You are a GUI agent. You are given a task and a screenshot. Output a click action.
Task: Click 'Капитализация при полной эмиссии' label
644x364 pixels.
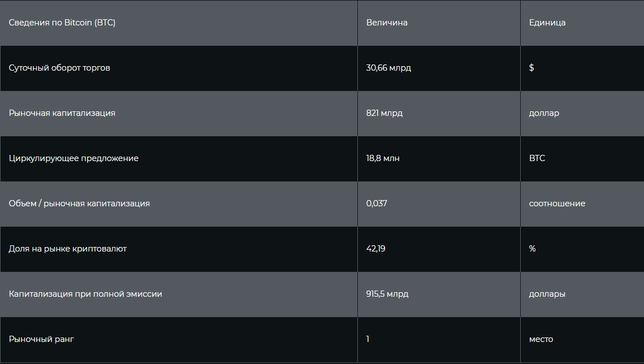pyautogui.click(x=85, y=294)
